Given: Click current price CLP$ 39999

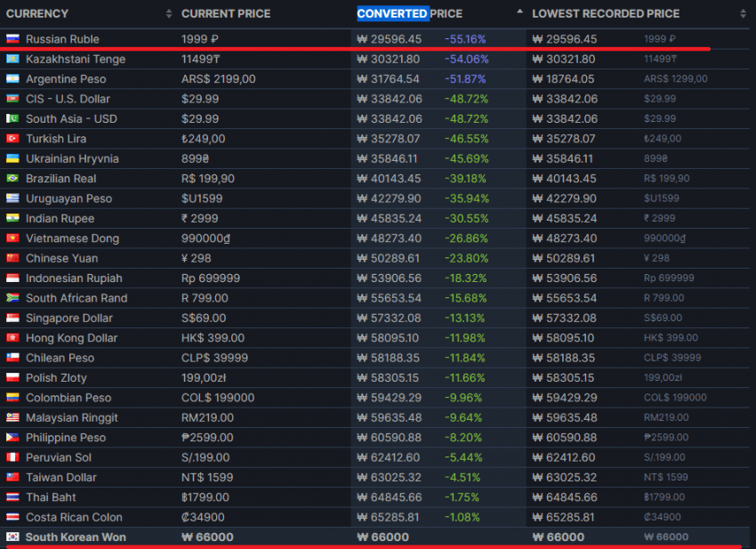Looking at the screenshot, I should [214, 358].
